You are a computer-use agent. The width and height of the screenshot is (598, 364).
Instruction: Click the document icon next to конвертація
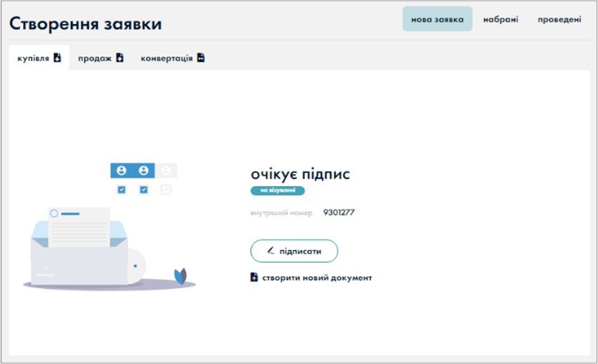[200, 58]
